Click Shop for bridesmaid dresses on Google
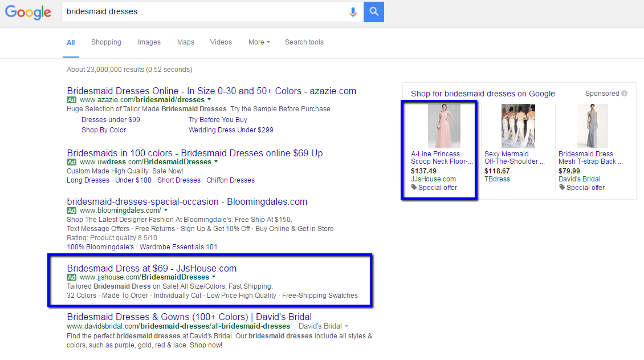Viewport: 644px width, 360px height. point(483,94)
